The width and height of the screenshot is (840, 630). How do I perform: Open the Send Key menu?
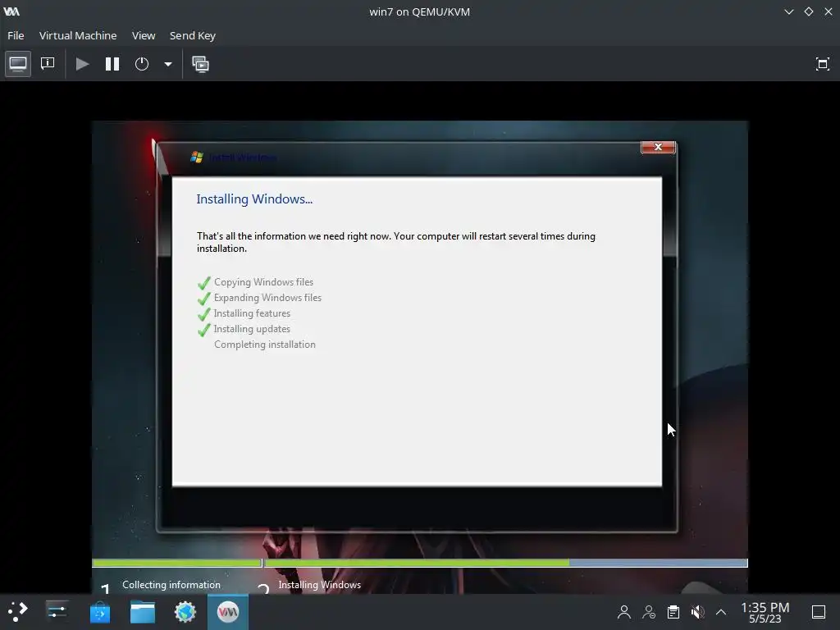click(192, 35)
